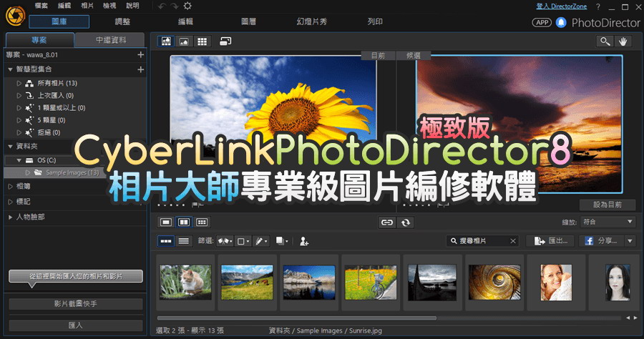Open the 列印 module tab
This screenshot has height=339, width=644.
[375, 21]
